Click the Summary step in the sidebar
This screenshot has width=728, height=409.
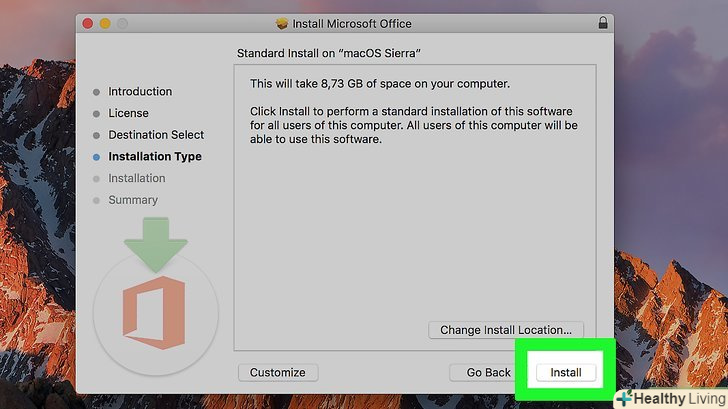[133, 200]
